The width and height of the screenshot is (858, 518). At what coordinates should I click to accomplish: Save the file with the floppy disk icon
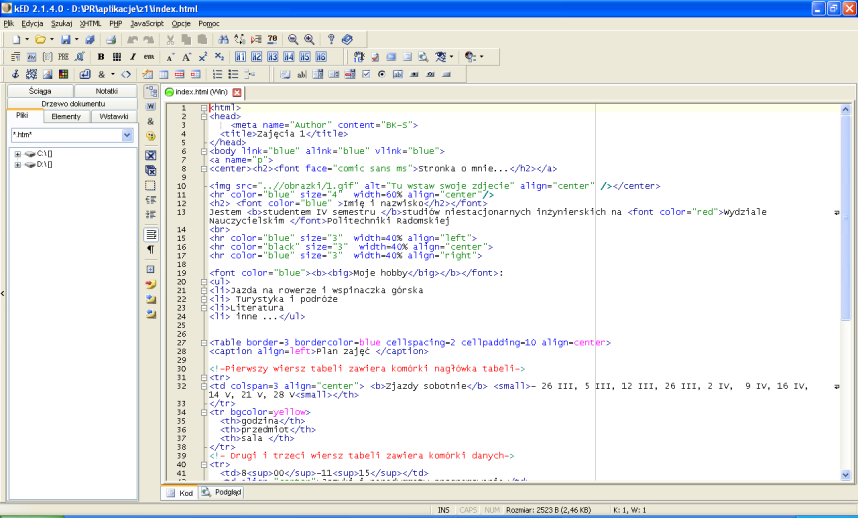66,39
